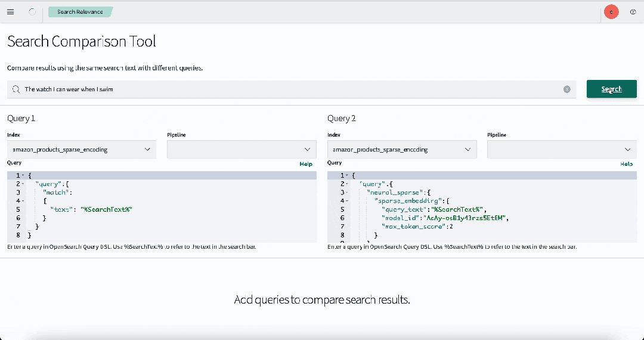Screen dimensions: 644x340
Task: Open the Help link above Query 2 editor
Action: 626,163
